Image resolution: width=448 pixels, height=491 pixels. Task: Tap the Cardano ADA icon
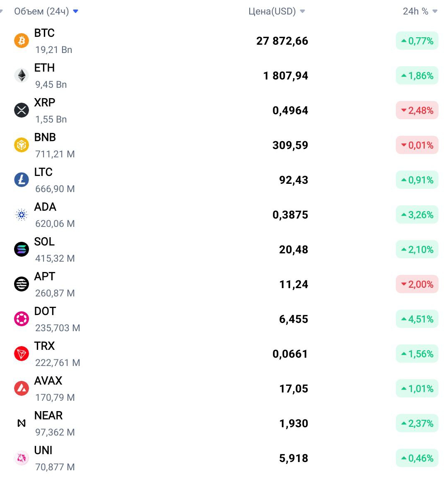(x=22, y=214)
